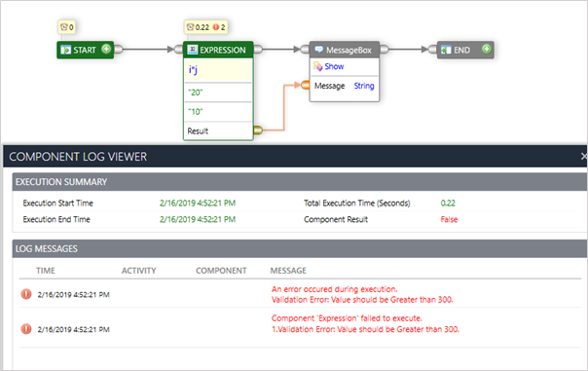Click the i*j expression field
The image size is (588, 371).
218,70
